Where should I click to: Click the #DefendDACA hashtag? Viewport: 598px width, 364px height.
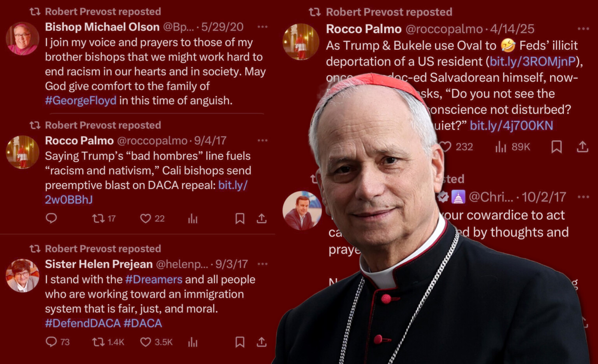click(83, 323)
